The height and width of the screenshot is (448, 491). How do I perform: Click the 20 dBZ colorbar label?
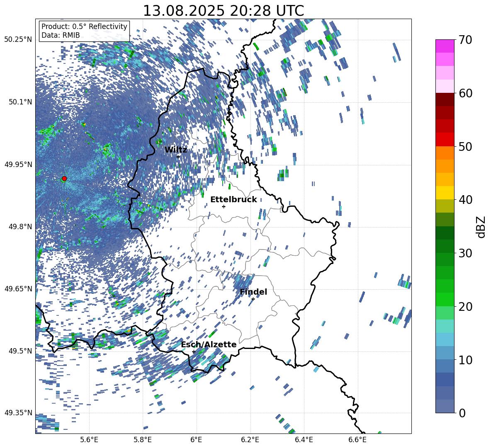click(x=465, y=307)
